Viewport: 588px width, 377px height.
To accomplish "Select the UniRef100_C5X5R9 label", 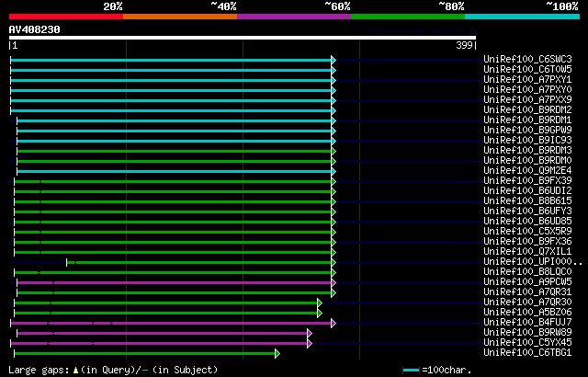I will (527, 232).
